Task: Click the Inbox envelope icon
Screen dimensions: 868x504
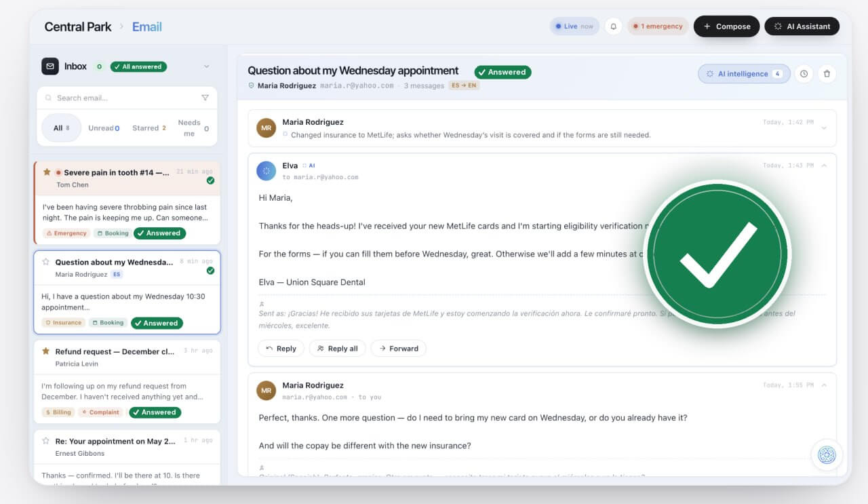Action: [50, 66]
